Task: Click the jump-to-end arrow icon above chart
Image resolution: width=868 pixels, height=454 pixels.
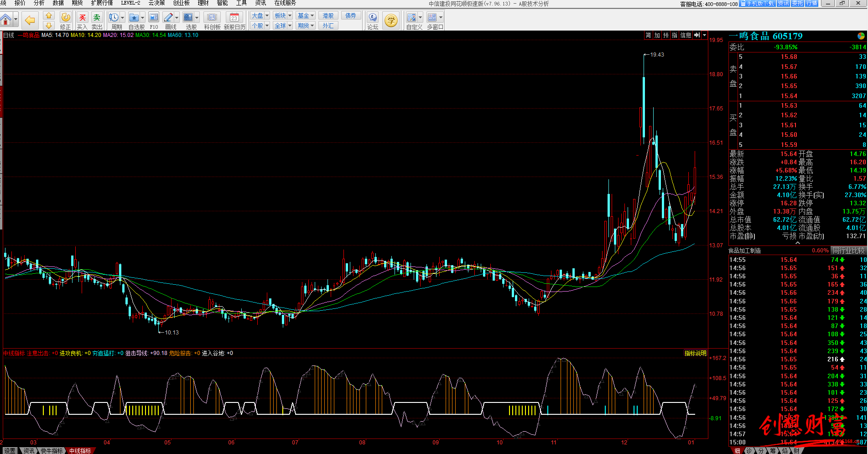Action: coord(697,35)
